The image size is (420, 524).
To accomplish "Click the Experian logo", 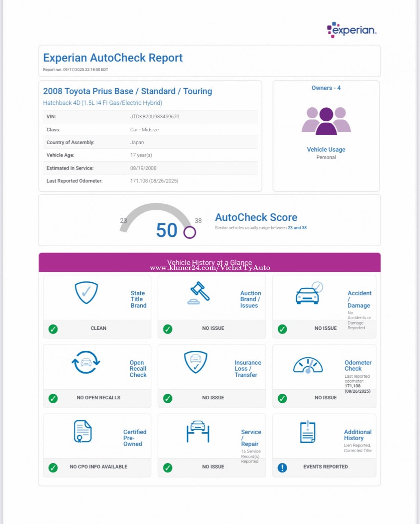I will pyautogui.click(x=351, y=30).
